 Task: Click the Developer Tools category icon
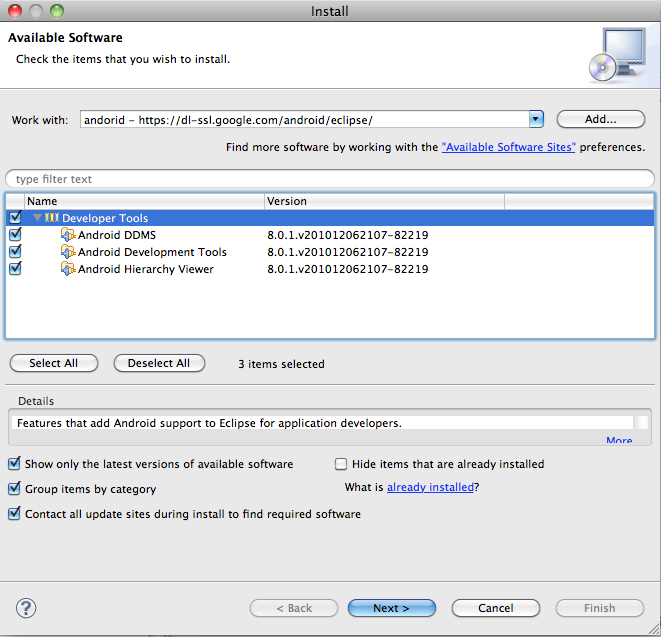pyautogui.click(x=52, y=218)
